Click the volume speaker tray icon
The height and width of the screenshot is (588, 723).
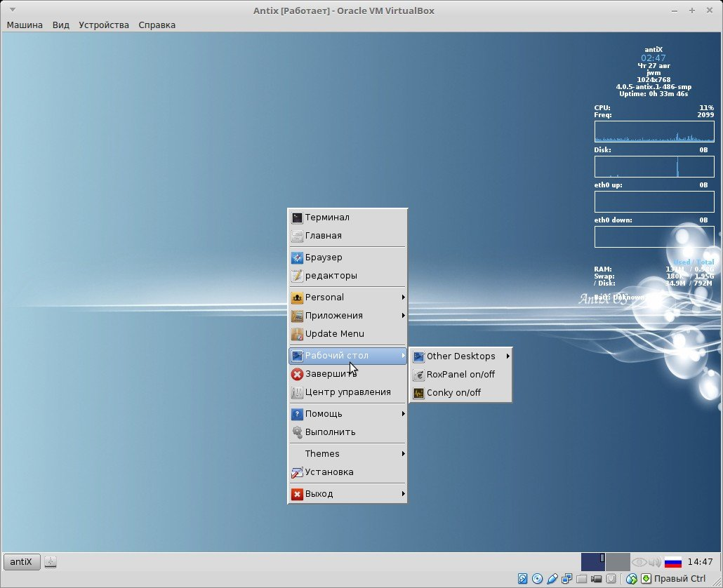[655, 562]
